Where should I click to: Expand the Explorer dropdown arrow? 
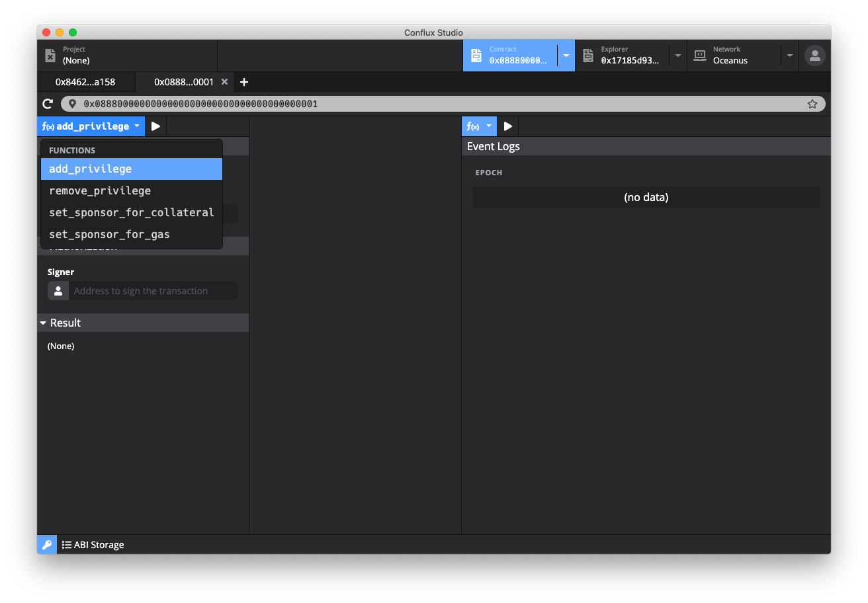(678, 56)
